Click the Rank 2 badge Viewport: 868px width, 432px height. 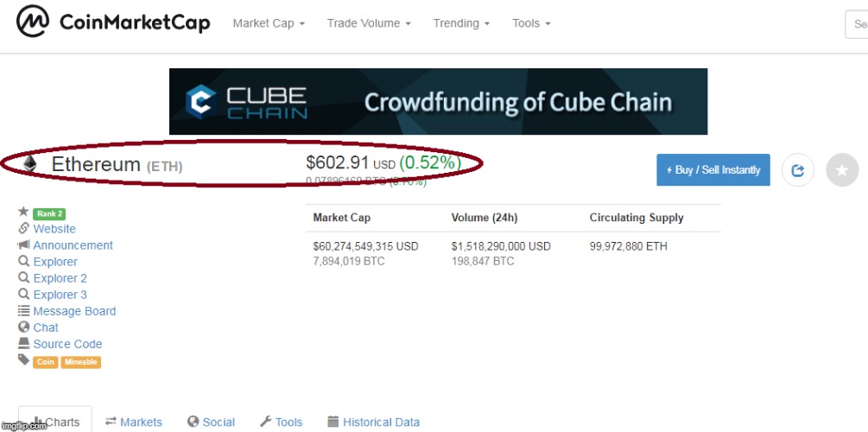[x=49, y=213]
